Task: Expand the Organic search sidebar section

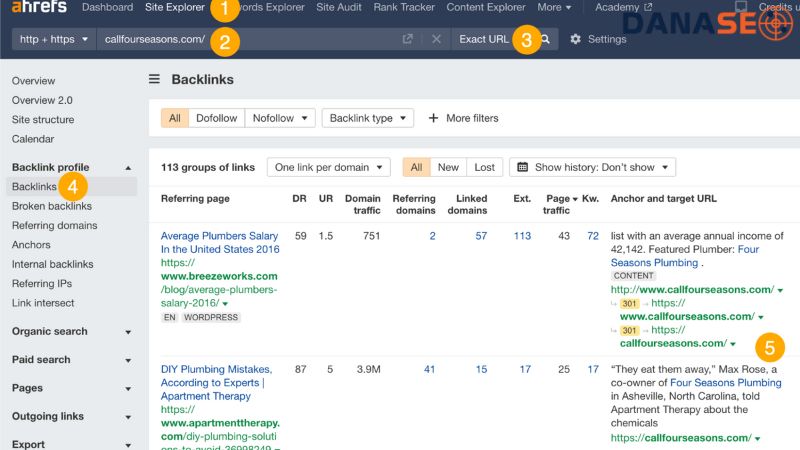Action: click(72, 331)
